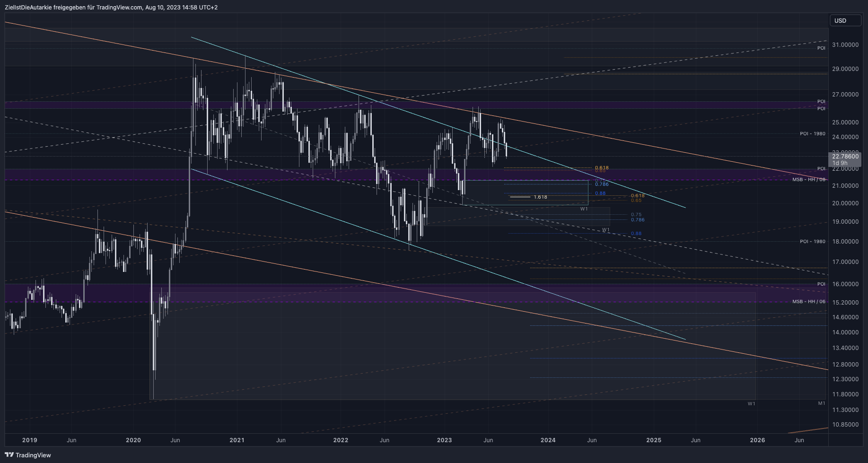Select the POI - 1980 label near 18.00000
The width and height of the screenshot is (868, 463).
point(813,242)
